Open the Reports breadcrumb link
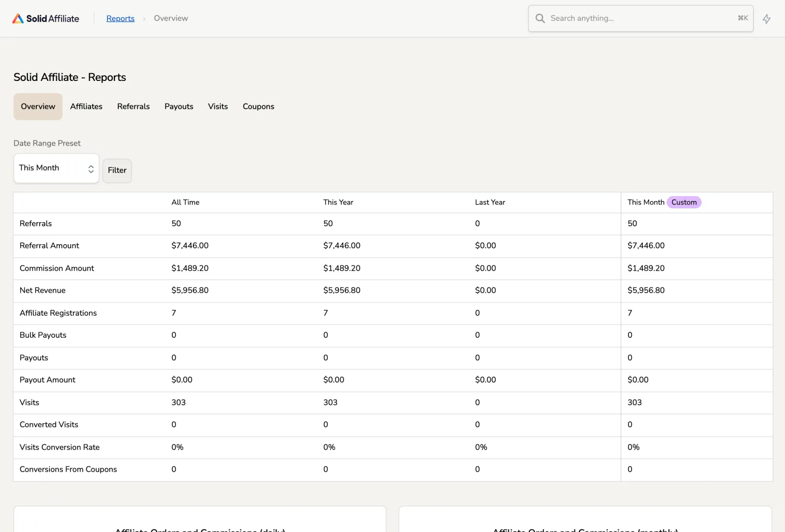 pyautogui.click(x=120, y=19)
